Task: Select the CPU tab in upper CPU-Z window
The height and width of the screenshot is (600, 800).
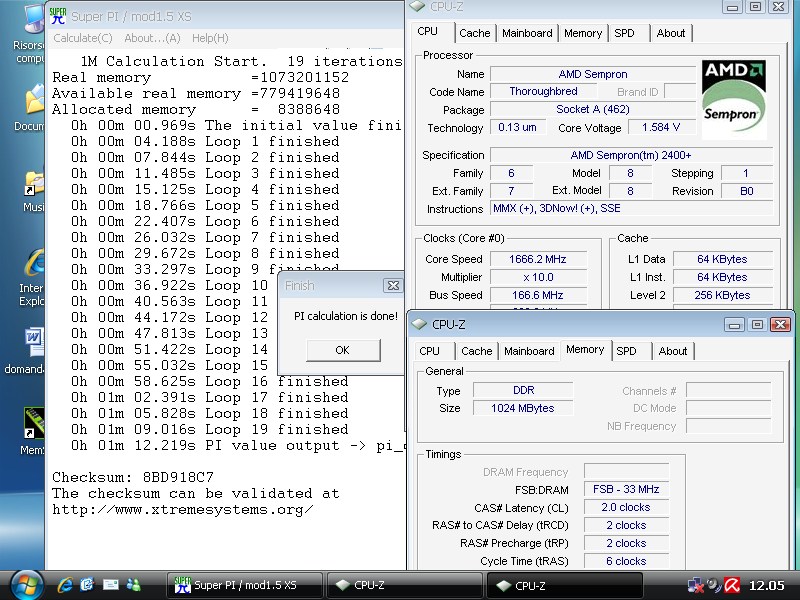Action: tap(428, 32)
